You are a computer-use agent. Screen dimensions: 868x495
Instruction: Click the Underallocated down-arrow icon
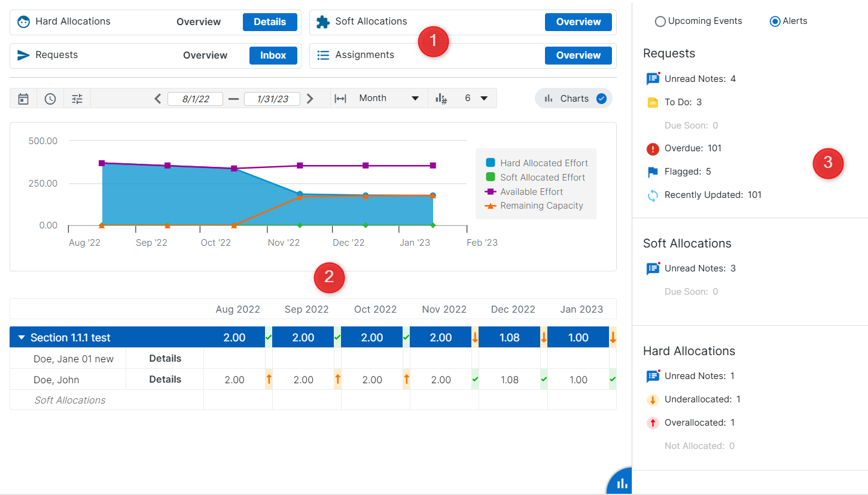(653, 400)
